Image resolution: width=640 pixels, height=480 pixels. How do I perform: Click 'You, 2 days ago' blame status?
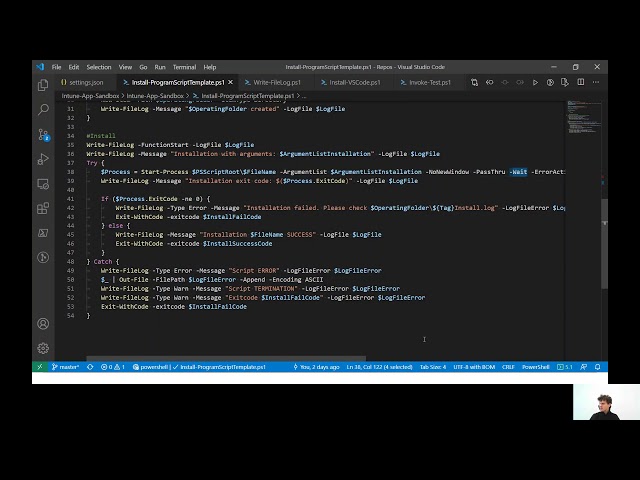(x=316, y=367)
